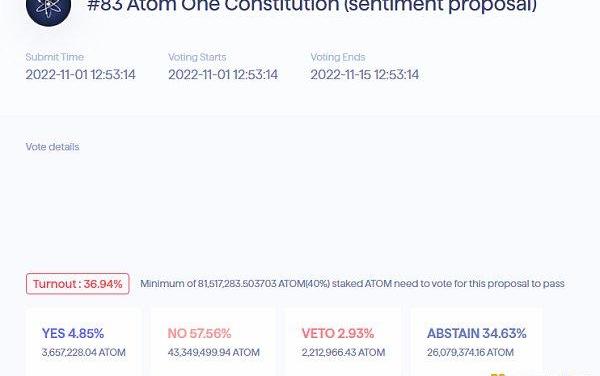Click the 3,657,228.04 ATOM yes amount

click(84, 352)
